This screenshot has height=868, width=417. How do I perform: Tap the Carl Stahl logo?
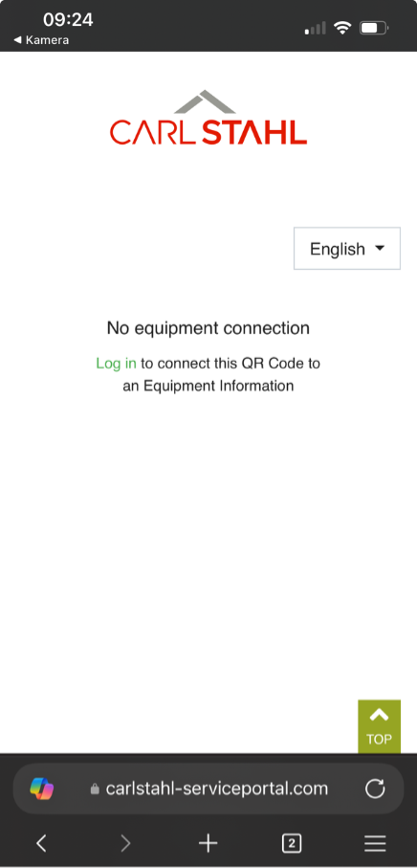[208, 118]
